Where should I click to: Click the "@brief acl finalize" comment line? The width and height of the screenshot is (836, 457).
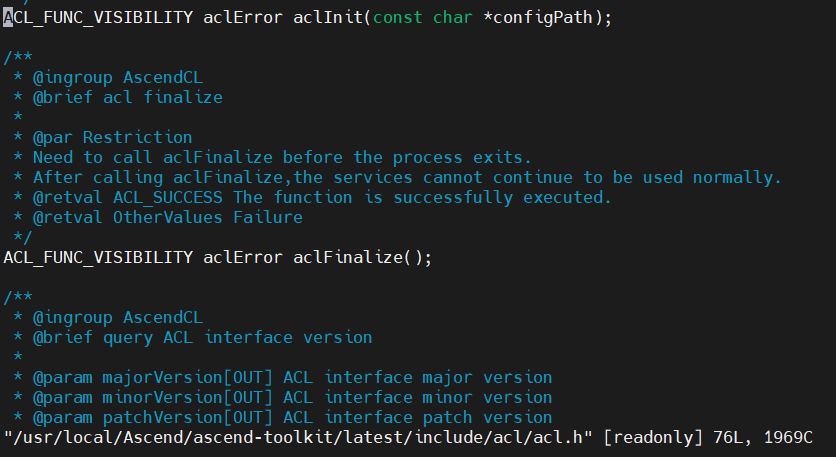[127, 97]
